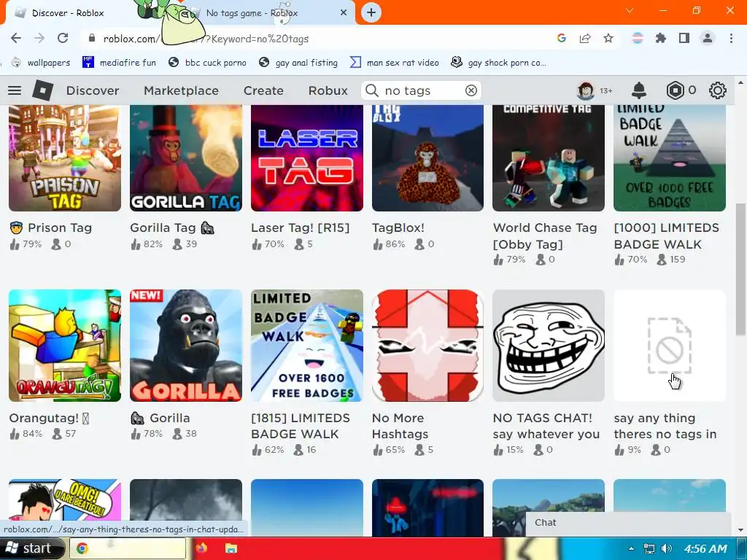
Task: Launch Firefox from taskbar
Action: pos(201,548)
